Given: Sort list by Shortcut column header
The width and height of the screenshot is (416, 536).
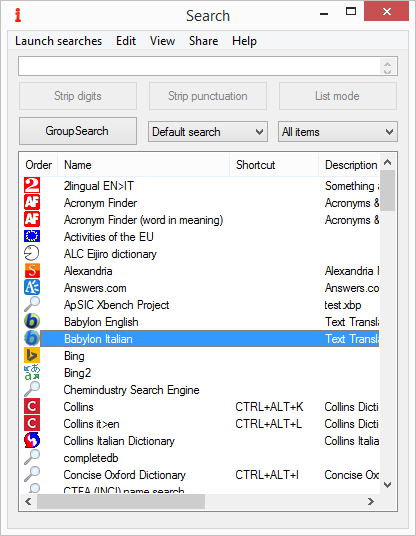Looking at the screenshot, I should 274,165.
